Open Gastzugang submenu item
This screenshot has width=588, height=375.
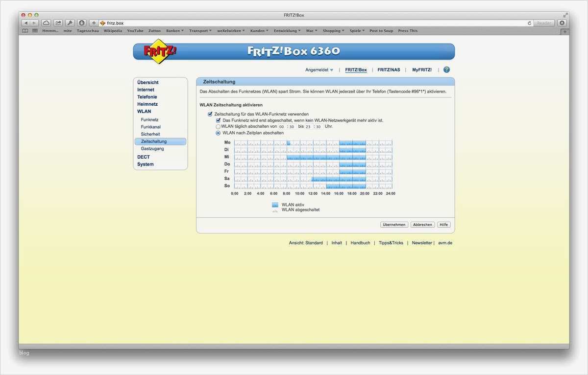152,149
